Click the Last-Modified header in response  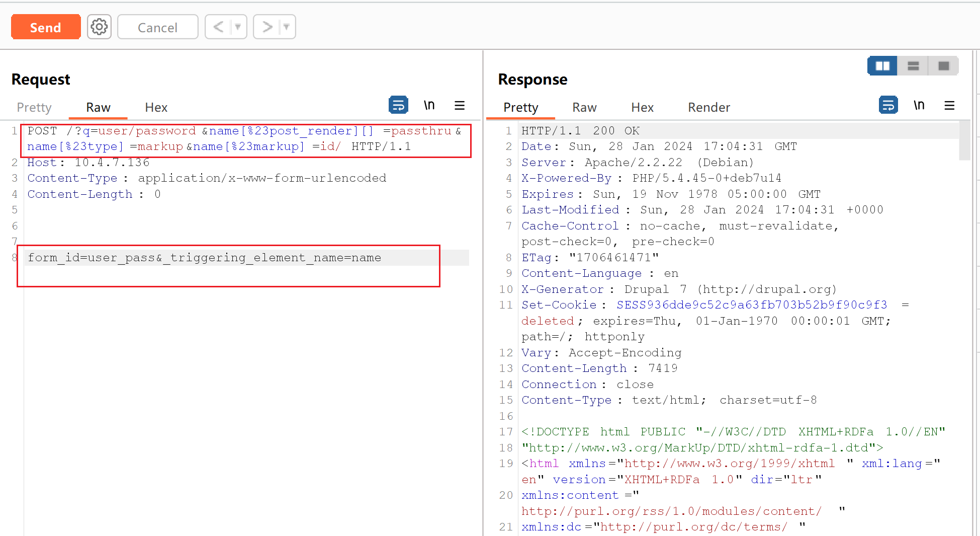(x=702, y=210)
